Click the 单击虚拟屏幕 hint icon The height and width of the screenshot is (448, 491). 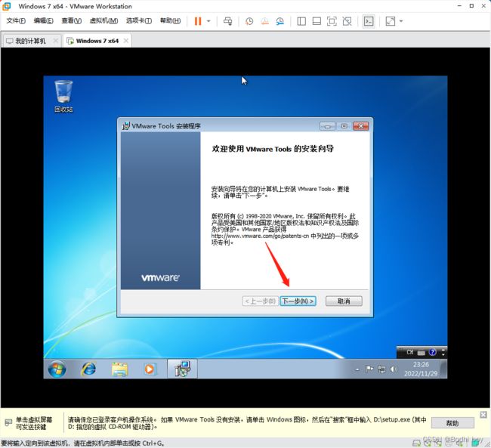pos(8,423)
